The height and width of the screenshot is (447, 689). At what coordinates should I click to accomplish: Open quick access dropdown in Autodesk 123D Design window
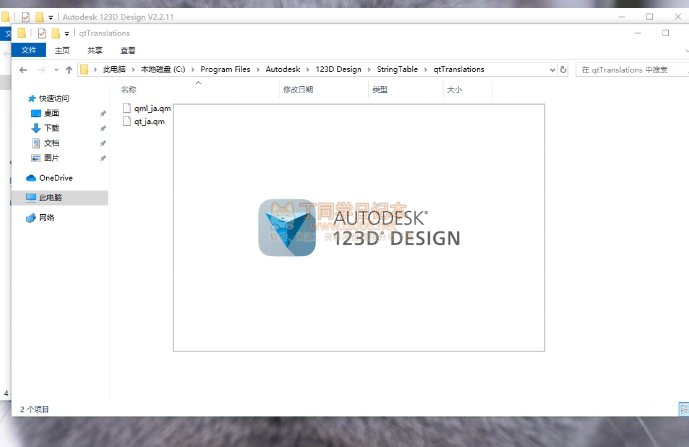tap(51, 18)
